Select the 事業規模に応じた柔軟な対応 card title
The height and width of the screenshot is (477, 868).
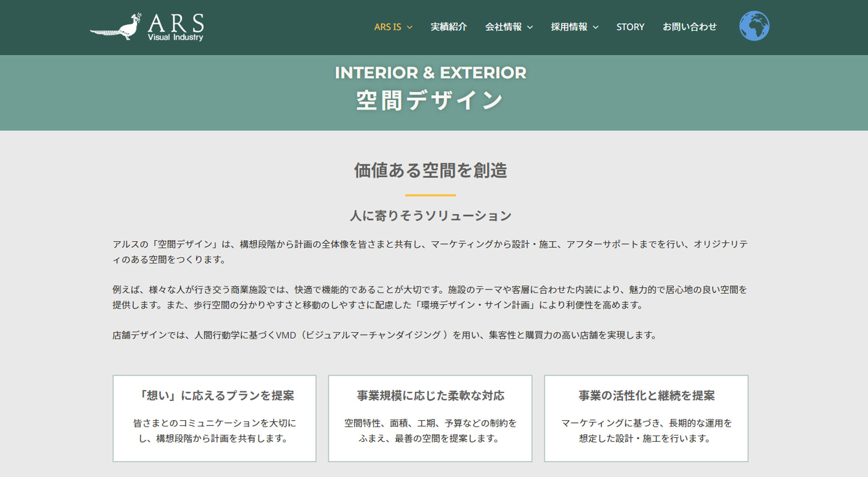click(x=431, y=396)
